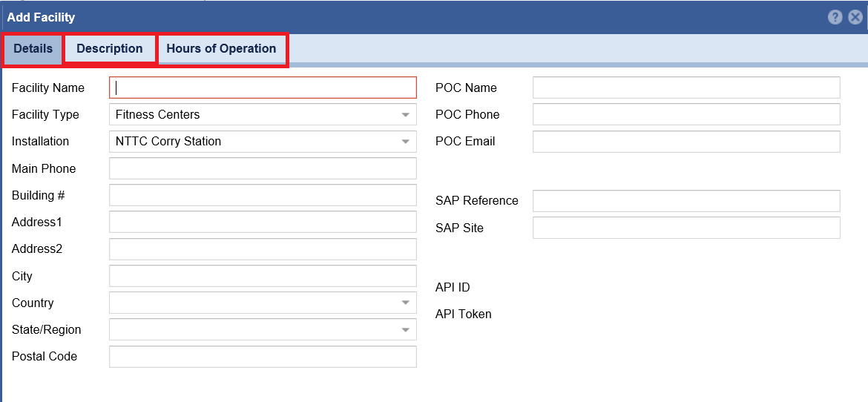This screenshot has width=868, height=402.
Task: Click the POC Phone text box
Action: coord(686,114)
